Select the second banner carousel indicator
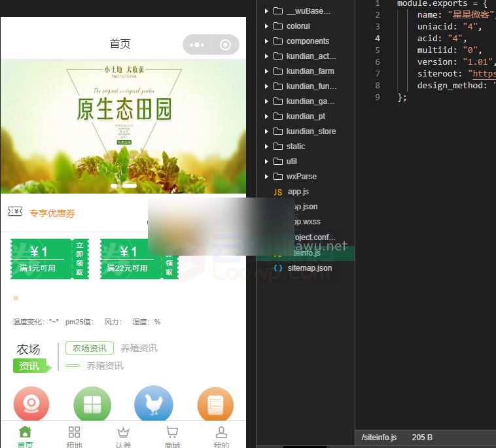This screenshot has height=448, width=496. tap(130, 186)
